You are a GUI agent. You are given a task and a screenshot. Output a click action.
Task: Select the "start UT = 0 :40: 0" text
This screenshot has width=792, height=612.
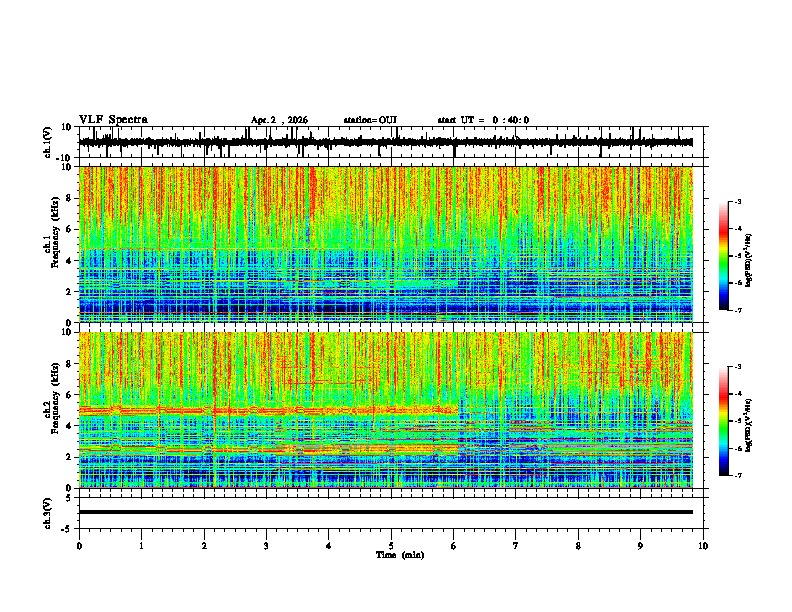point(483,120)
